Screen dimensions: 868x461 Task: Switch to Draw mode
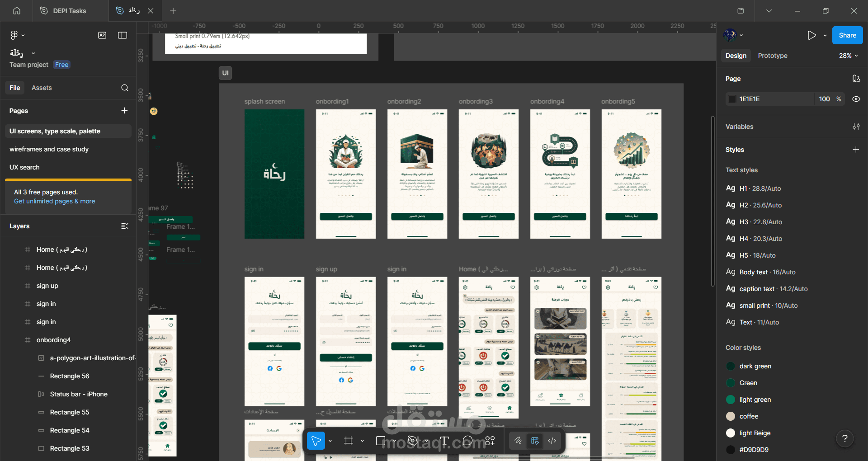coord(518,441)
